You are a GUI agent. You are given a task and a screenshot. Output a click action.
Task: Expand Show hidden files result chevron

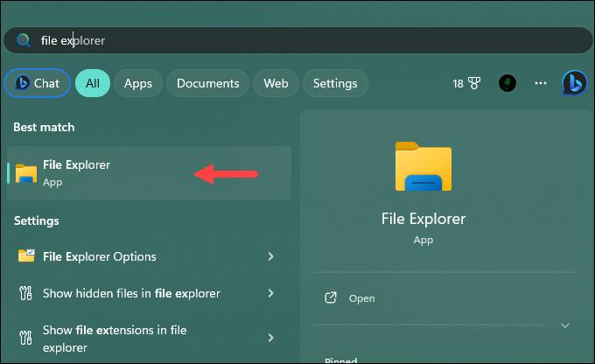270,293
